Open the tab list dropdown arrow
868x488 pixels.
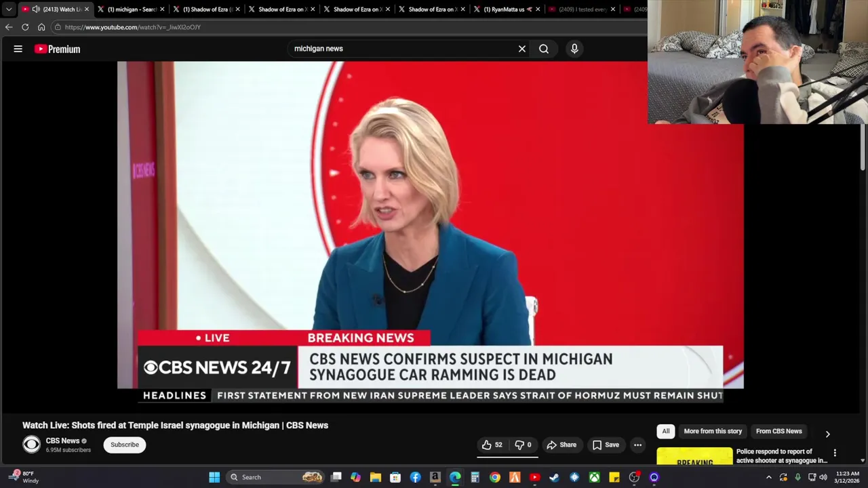(8, 9)
